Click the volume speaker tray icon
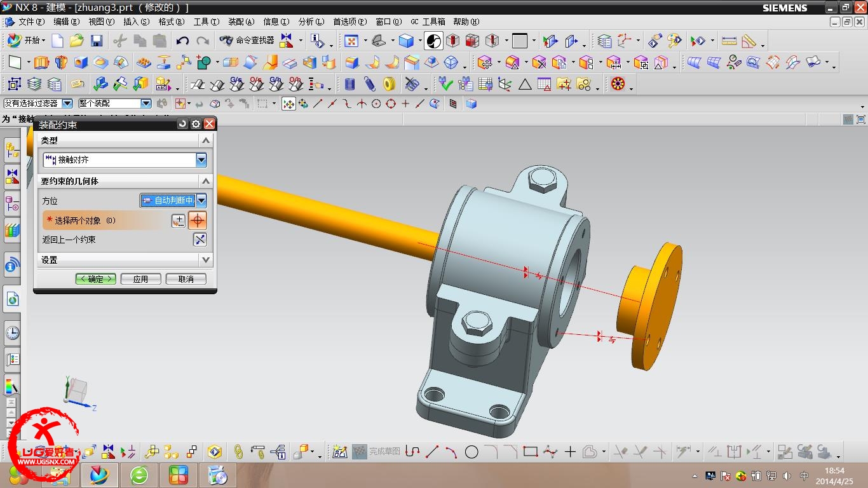868x488 pixels. pyautogui.click(x=787, y=475)
